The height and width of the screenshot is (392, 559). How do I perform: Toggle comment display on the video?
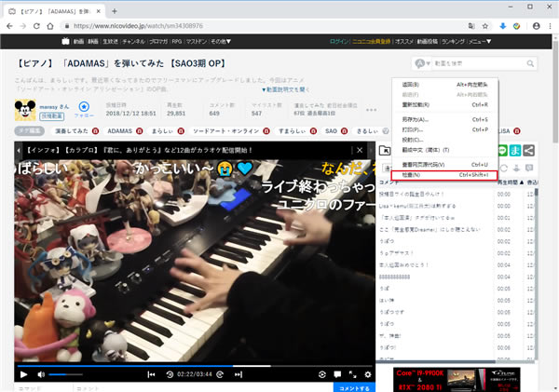337,374
